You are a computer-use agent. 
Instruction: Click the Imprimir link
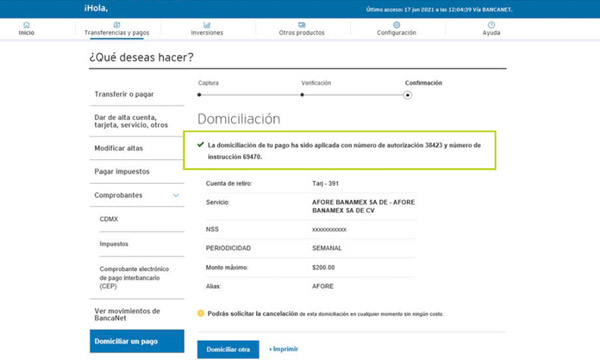pos(284,349)
